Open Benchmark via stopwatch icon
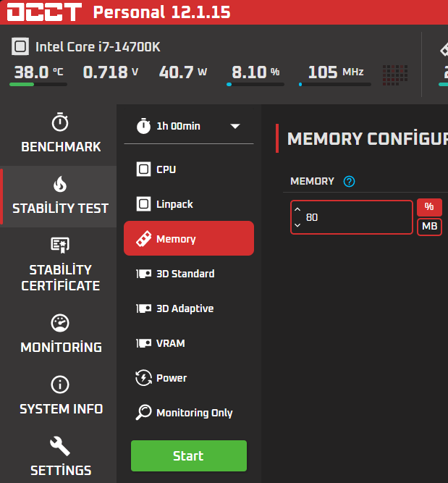The width and height of the screenshot is (448, 483). click(x=60, y=122)
